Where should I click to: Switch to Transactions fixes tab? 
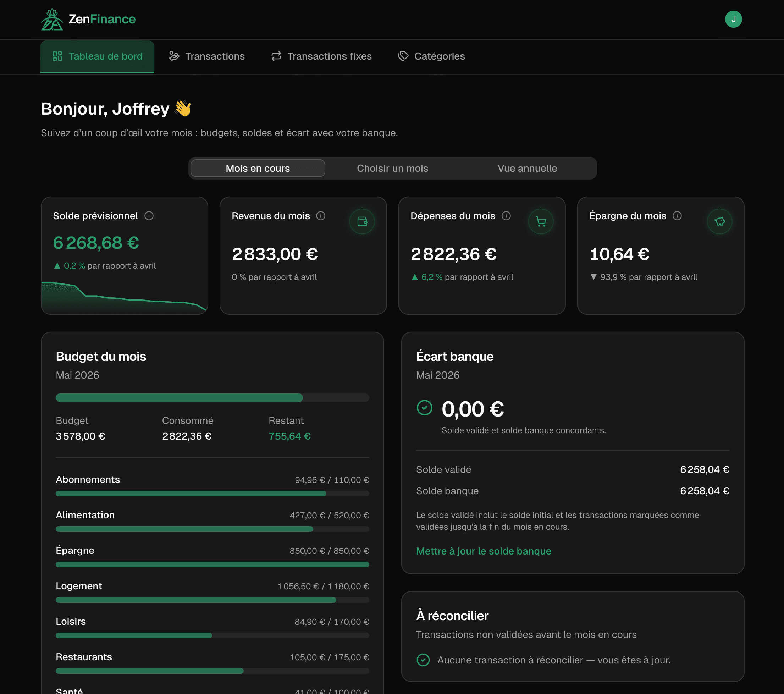click(x=321, y=56)
